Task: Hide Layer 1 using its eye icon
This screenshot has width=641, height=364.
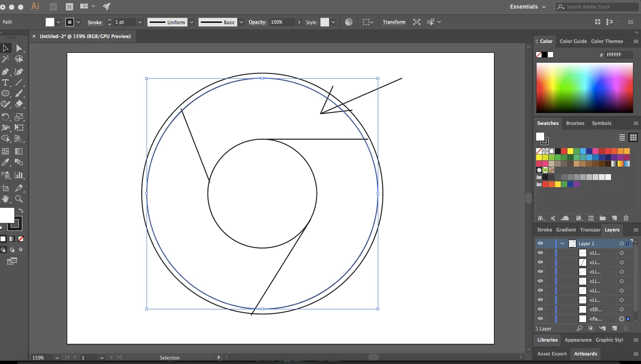Action: [x=540, y=244]
